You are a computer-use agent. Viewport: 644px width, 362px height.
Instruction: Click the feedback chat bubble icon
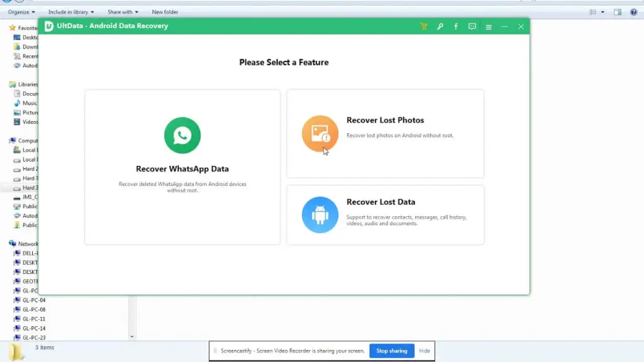coord(472,26)
